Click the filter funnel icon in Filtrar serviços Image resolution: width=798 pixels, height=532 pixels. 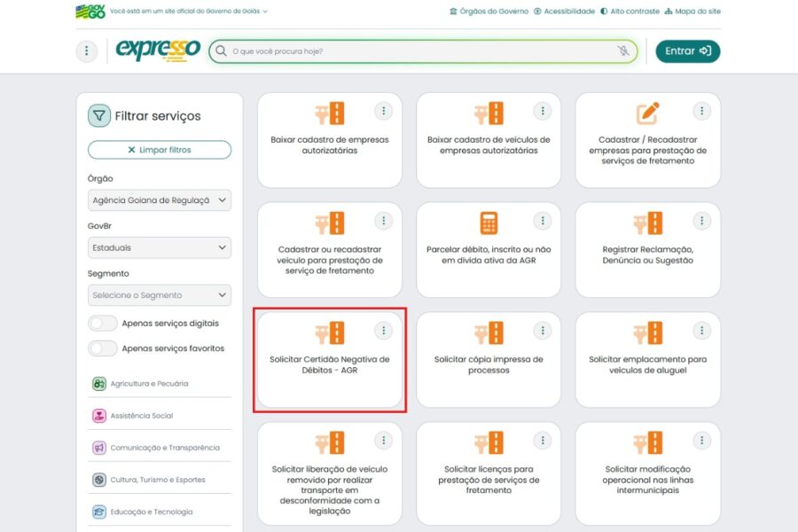100,116
